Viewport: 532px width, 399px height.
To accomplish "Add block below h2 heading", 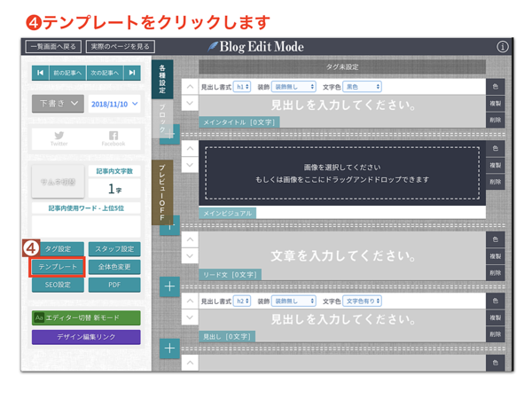I will pos(169,348).
